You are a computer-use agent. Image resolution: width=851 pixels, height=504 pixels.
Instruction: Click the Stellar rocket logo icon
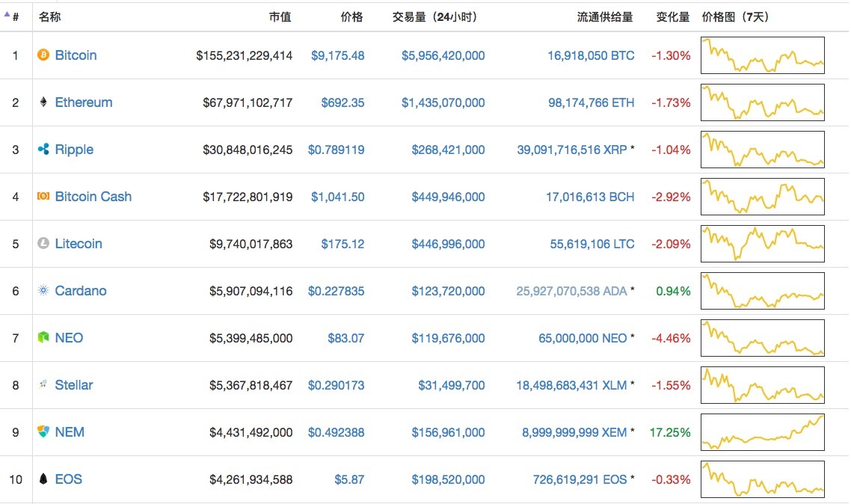pyautogui.click(x=43, y=384)
